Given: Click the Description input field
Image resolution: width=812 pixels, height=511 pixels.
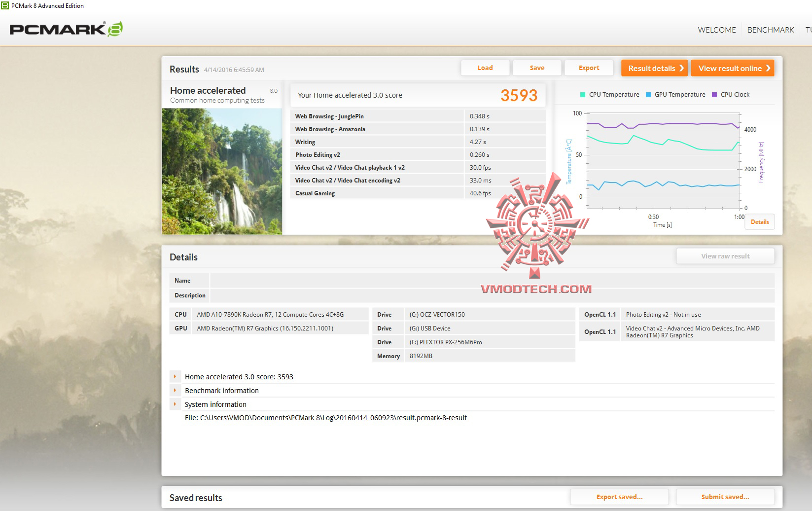Looking at the screenshot, I should point(492,295).
